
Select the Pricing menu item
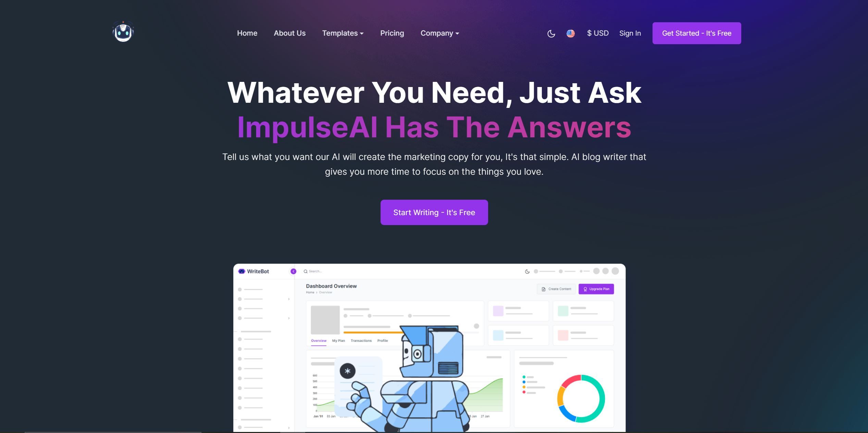click(x=392, y=33)
